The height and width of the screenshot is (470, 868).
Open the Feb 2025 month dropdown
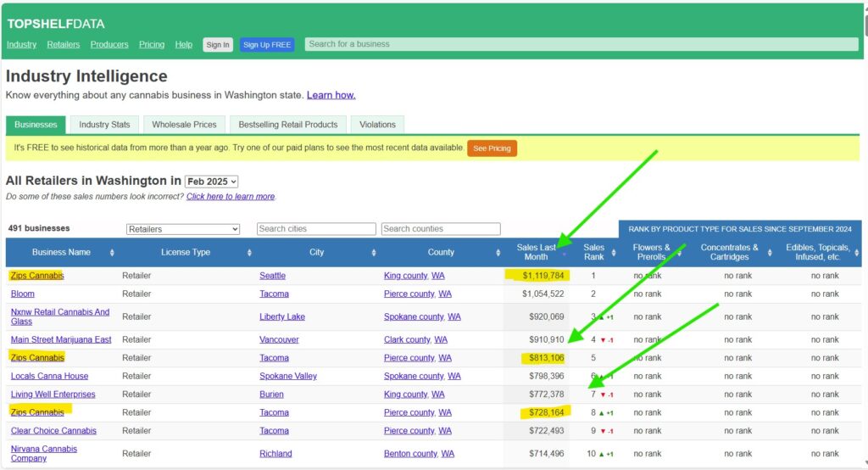point(211,182)
